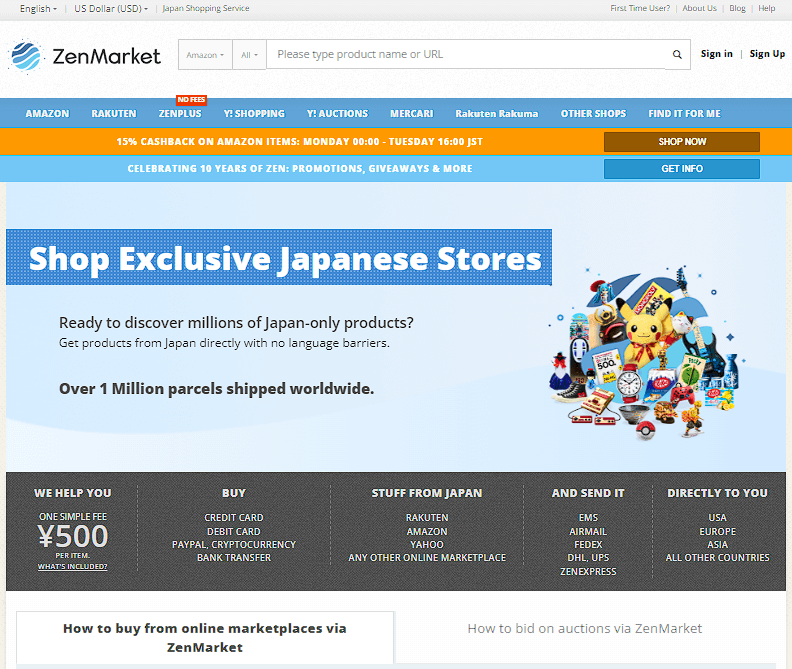This screenshot has width=792, height=669.
Task: Select Rakuten Rakuma in the navigation bar
Action: (x=497, y=114)
